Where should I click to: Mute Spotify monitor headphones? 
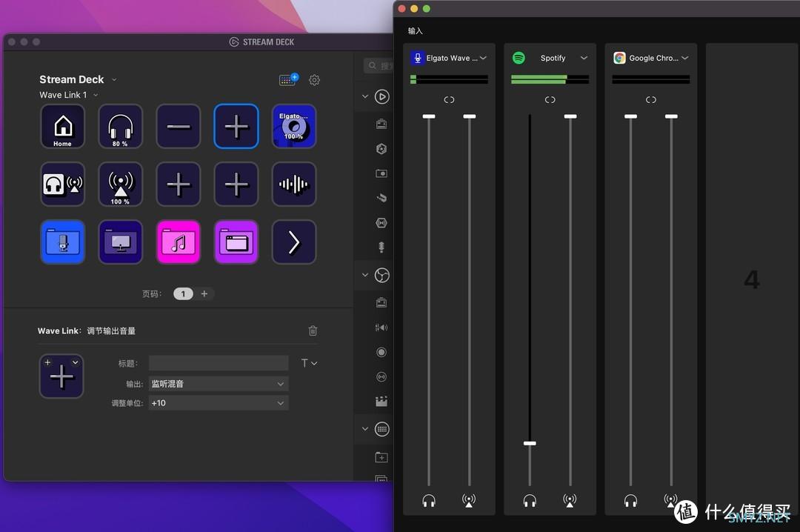530,500
